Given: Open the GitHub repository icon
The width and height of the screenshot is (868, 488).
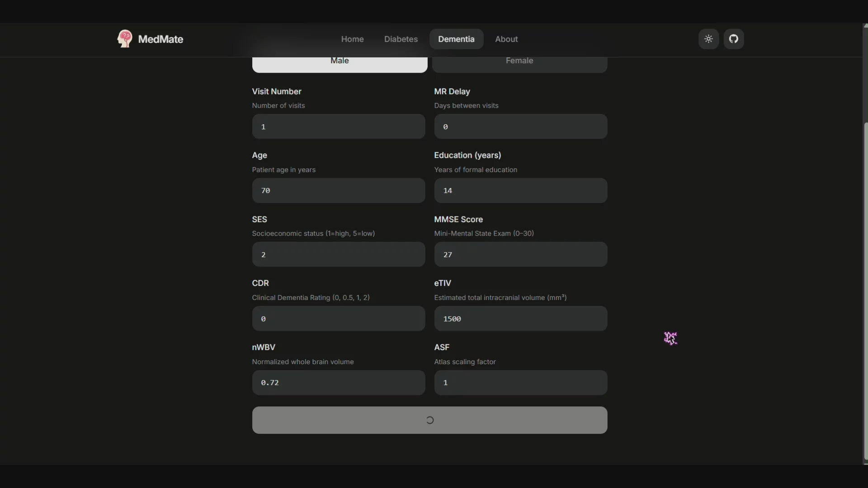Looking at the screenshot, I should [x=733, y=39].
